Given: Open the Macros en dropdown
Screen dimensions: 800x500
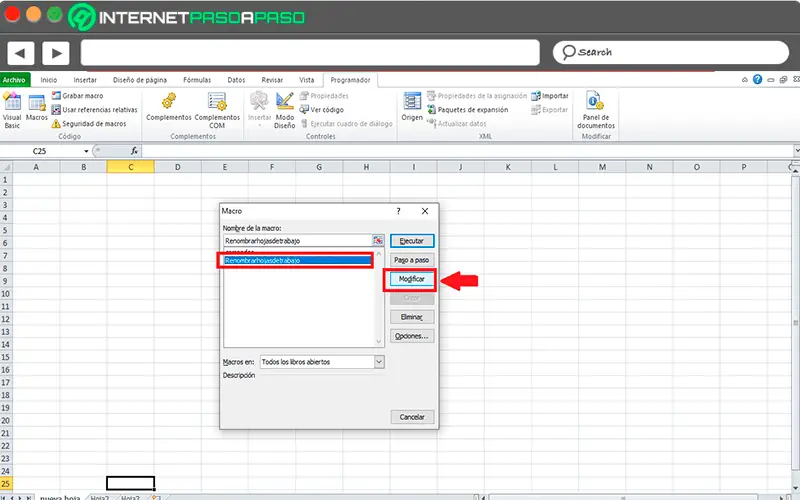Looking at the screenshot, I should (379, 362).
